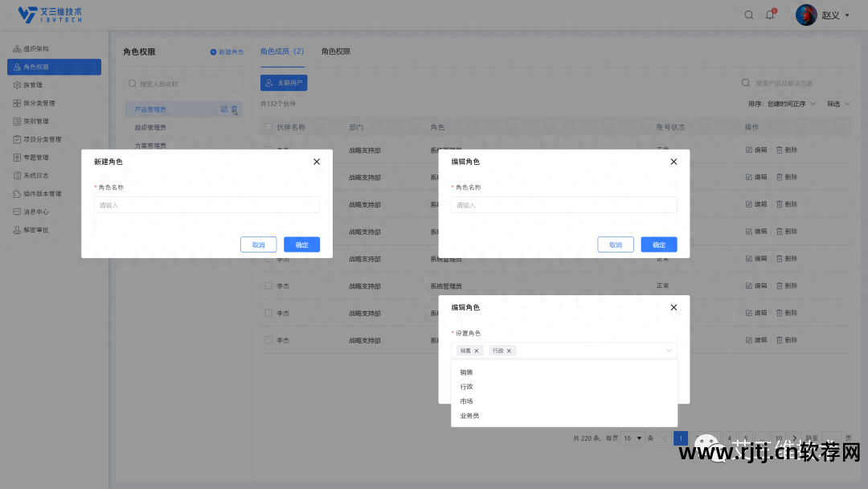Toggle checkbox of the seventh 李杰 row
Screen dimensions: 868x489
click(x=268, y=313)
